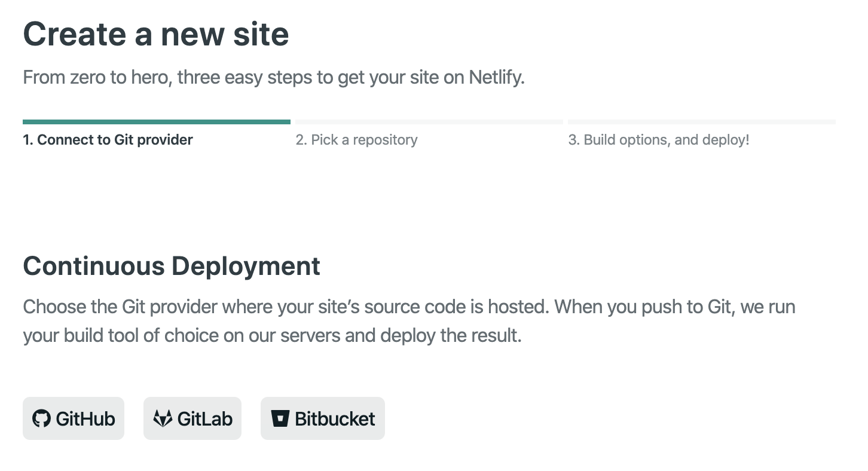Click the Continuous Deployment heading
Image resolution: width=868 pixels, height=471 pixels.
pos(172,266)
